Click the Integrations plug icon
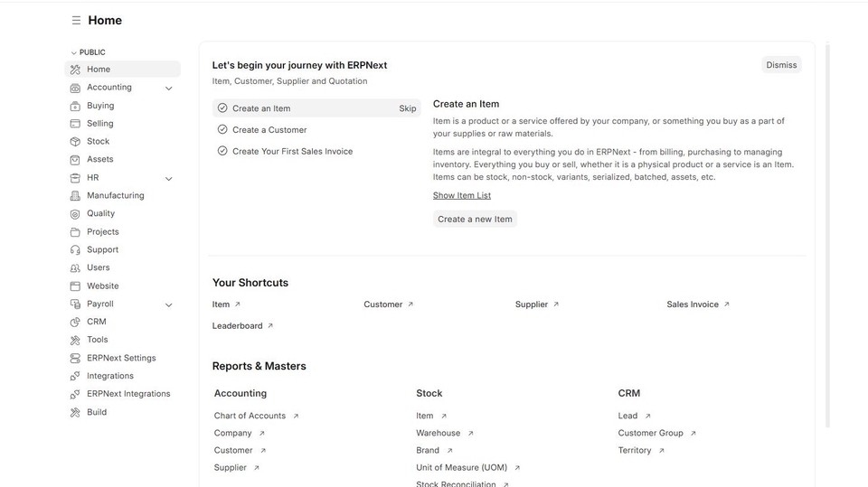Image resolution: width=868 pixels, height=487 pixels. pyautogui.click(x=75, y=376)
